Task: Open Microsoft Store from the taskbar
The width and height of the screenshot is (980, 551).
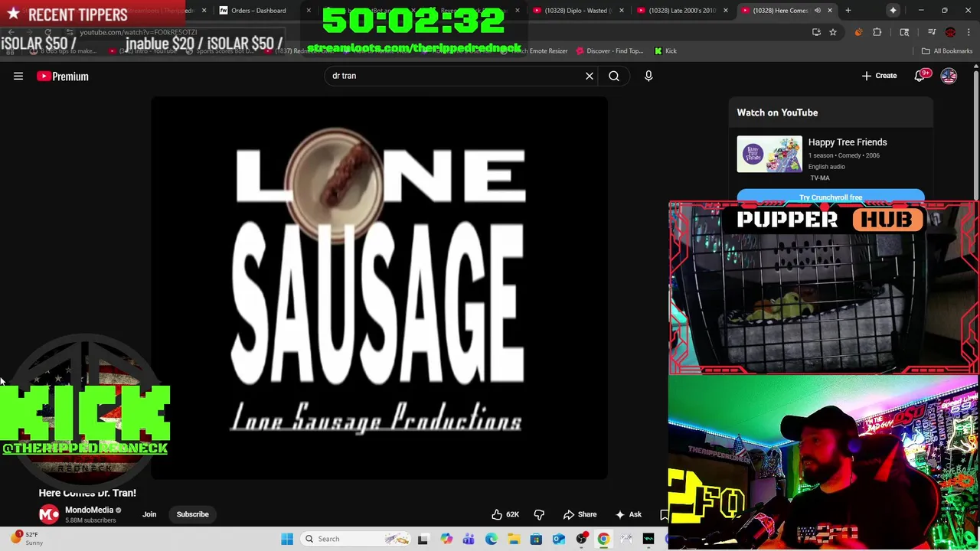Action: click(536, 539)
